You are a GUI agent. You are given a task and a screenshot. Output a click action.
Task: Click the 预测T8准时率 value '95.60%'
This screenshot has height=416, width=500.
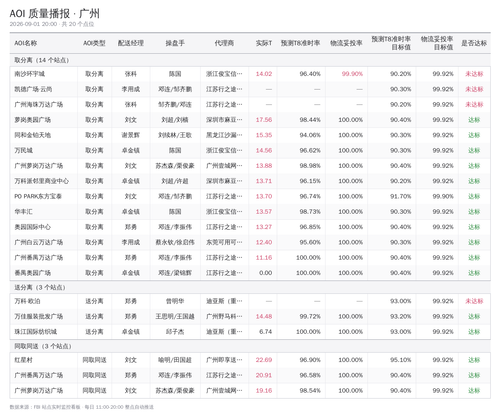pos(310,242)
